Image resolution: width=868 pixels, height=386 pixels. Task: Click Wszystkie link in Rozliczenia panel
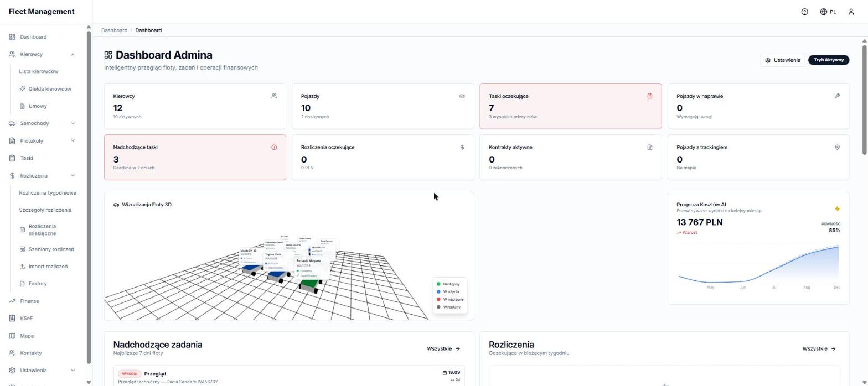(819, 349)
